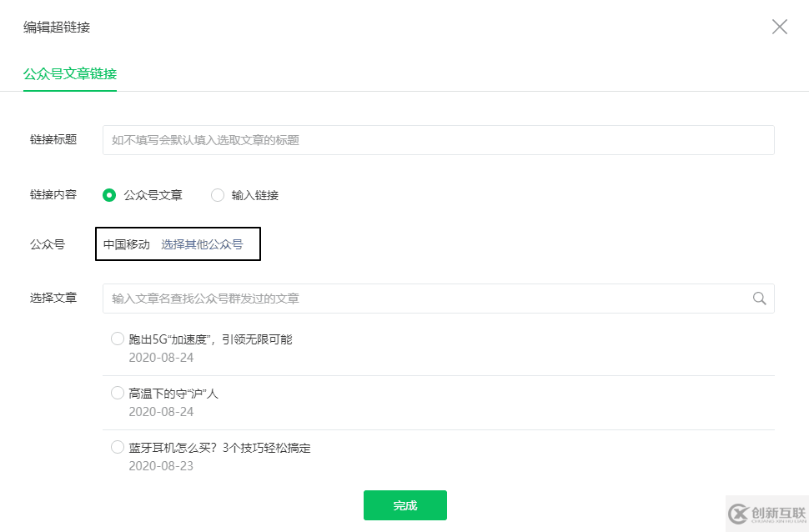This screenshot has width=809, height=532.
Task: Click the green 完成 button
Action: [x=405, y=505]
